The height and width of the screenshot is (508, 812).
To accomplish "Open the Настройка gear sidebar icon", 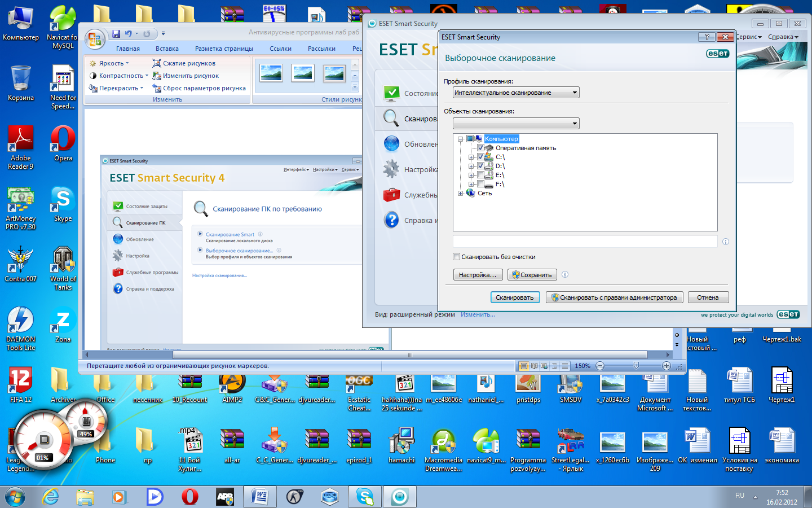I will click(x=391, y=169).
